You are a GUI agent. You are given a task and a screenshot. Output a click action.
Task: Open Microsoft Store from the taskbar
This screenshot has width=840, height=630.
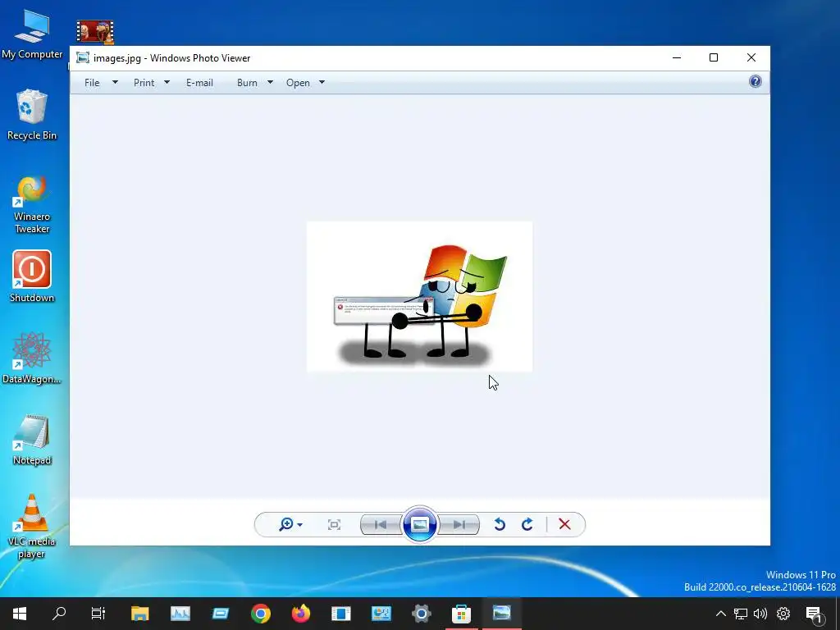pyautogui.click(x=461, y=614)
